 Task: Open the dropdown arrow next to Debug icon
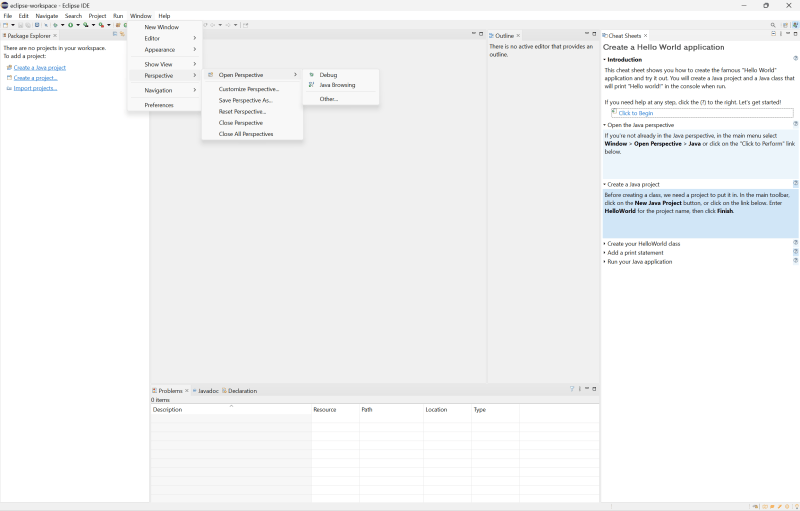click(63, 25)
